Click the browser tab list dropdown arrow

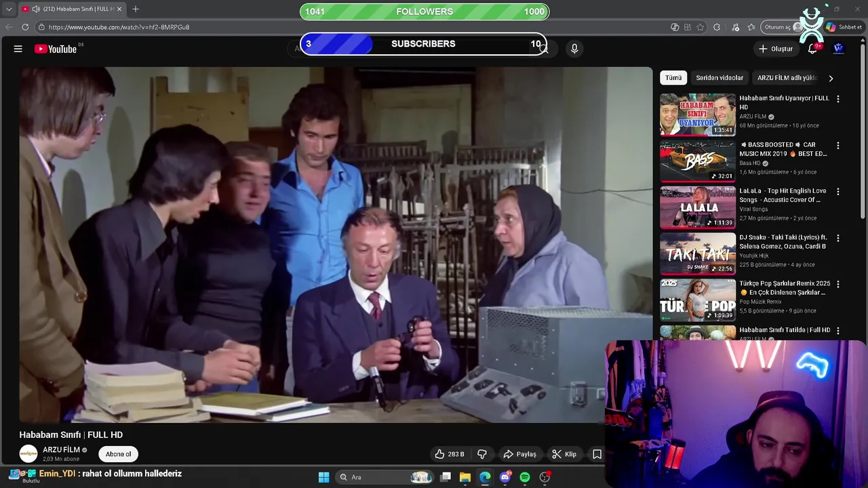pyautogui.click(x=9, y=9)
